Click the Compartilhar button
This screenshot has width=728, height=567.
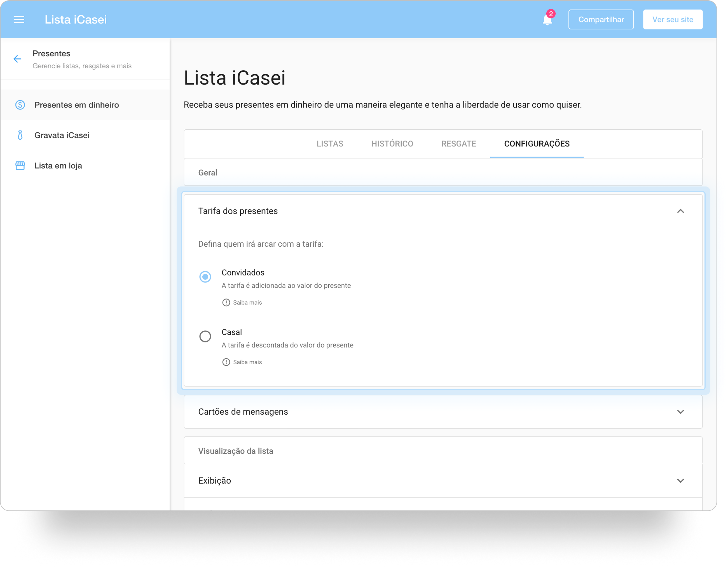(601, 19)
